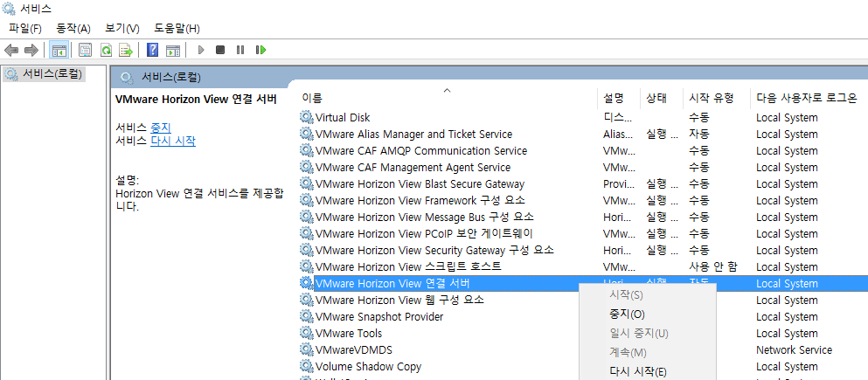Click gear icon of VMware Horizon View 연결 서버

[x=306, y=283]
